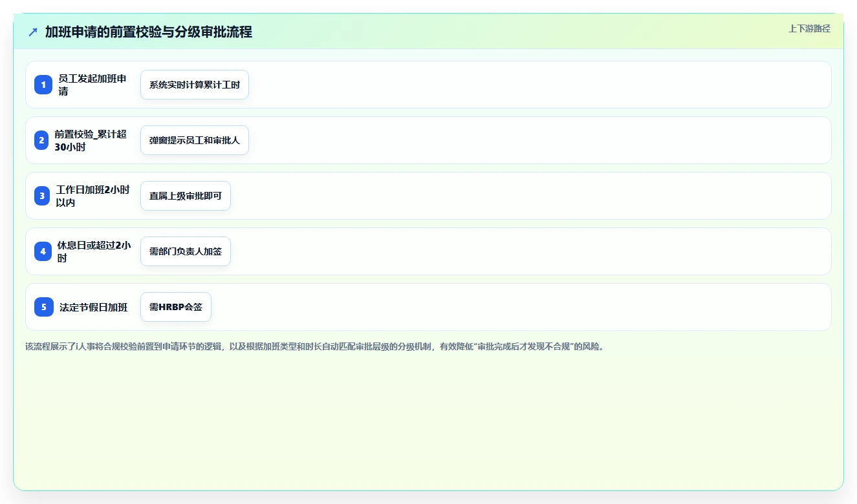
Task: Click the 上下游路径 label in header
Action: tap(809, 28)
